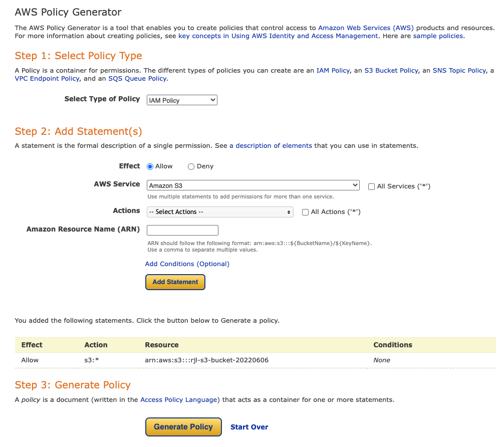The width and height of the screenshot is (504, 447).
Task: Check the All Services ('*') checkbox
Action: (x=371, y=186)
